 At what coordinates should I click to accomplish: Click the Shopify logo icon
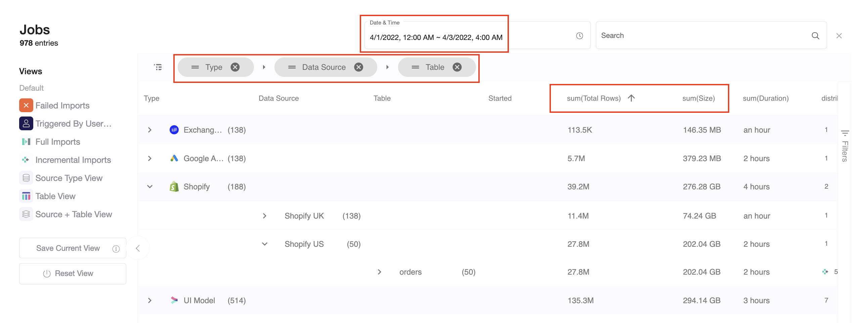[x=174, y=187]
